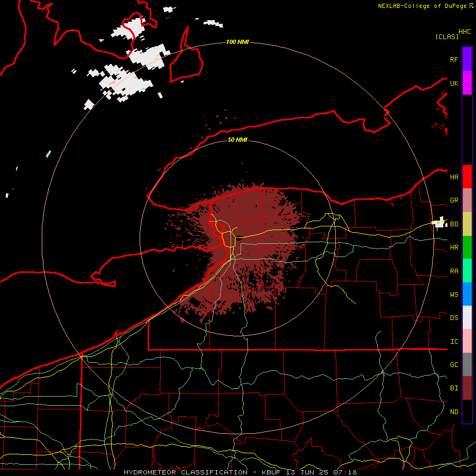
Task: Click the RA legend label
Action: pyautogui.click(x=454, y=271)
